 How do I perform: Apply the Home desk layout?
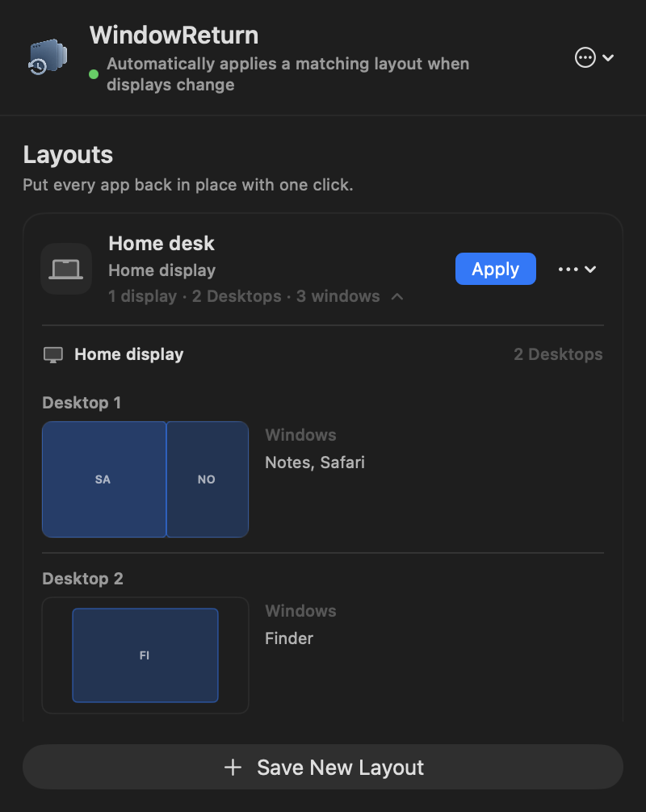coord(495,269)
